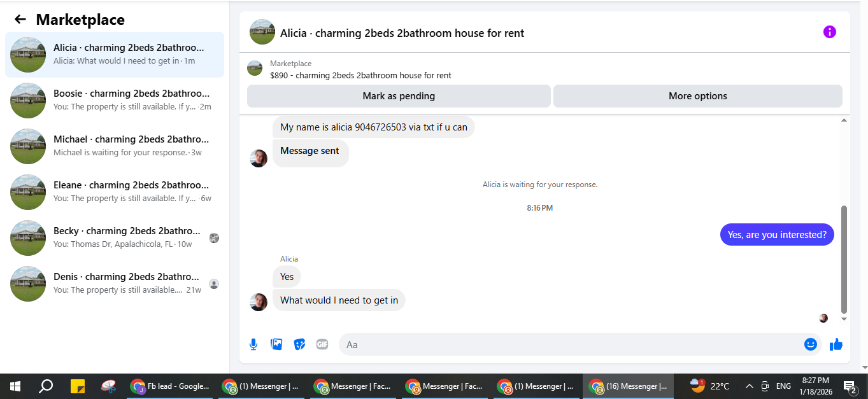Switch to Fb lead Google taskbar tab
This screenshot has height=399, width=868.
click(x=170, y=386)
